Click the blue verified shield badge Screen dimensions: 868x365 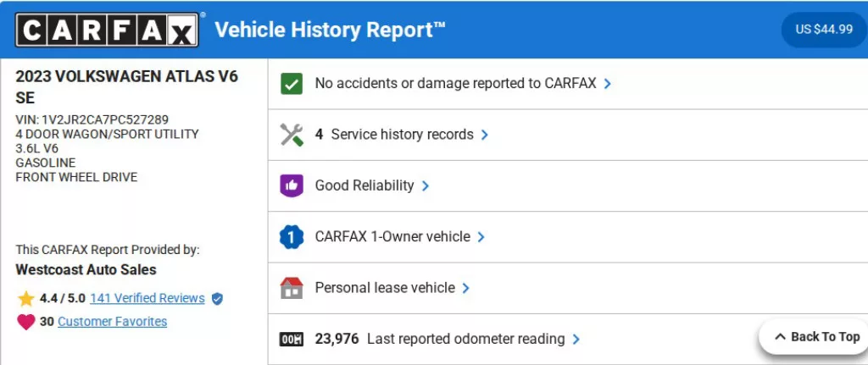[217, 299]
